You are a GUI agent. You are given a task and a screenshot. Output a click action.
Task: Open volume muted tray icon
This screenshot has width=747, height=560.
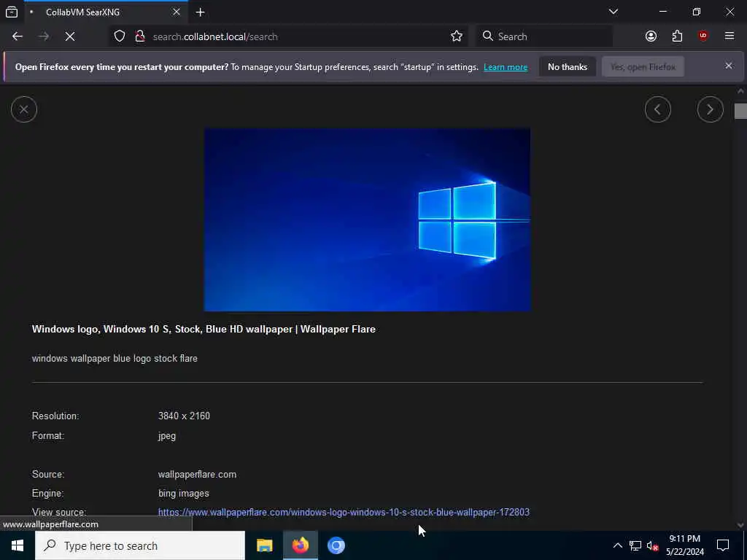652,545
